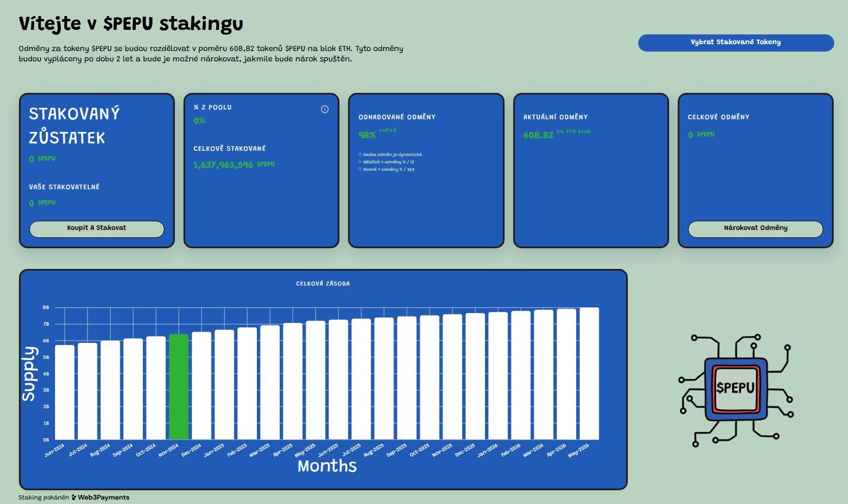Select the Dec-2024 supply bar

(202, 386)
